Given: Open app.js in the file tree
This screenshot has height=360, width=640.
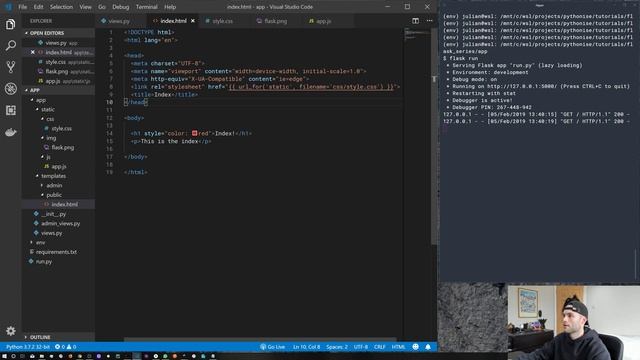Looking at the screenshot, I should [x=58, y=167].
